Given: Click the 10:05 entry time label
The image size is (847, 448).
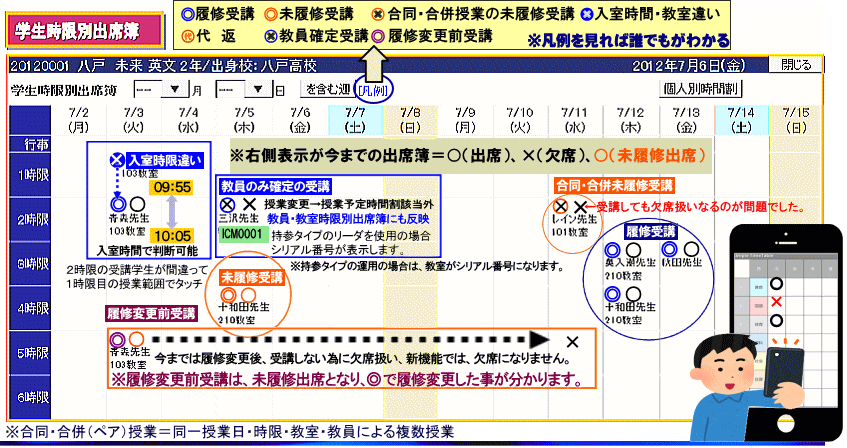Looking at the screenshot, I should tap(172, 236).
